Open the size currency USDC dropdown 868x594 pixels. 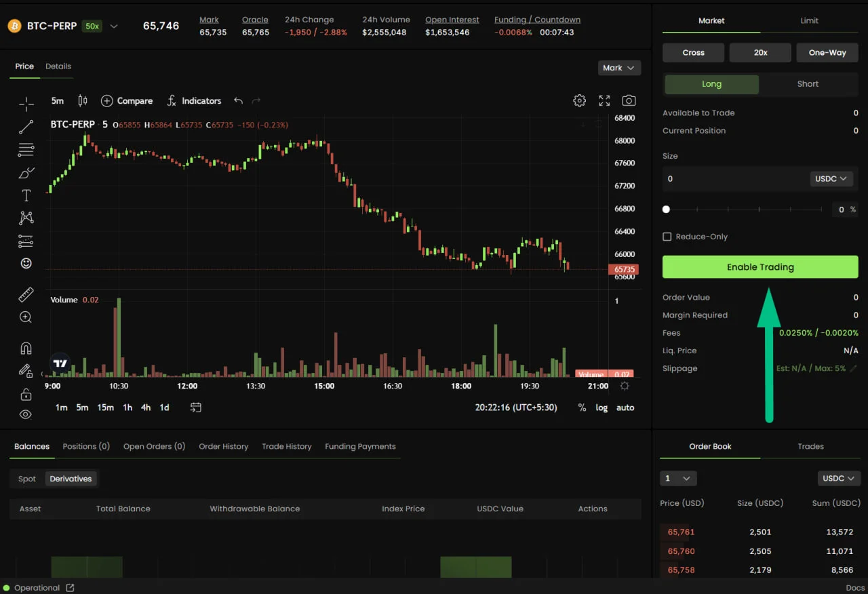[831, 178]
